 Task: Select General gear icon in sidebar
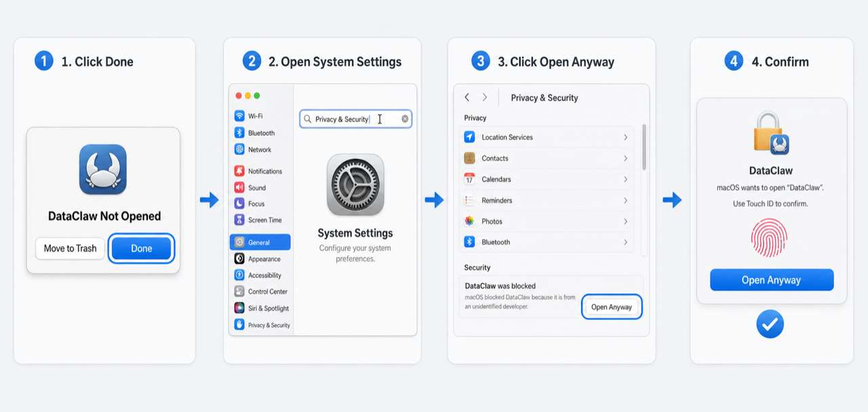point(239,242)
